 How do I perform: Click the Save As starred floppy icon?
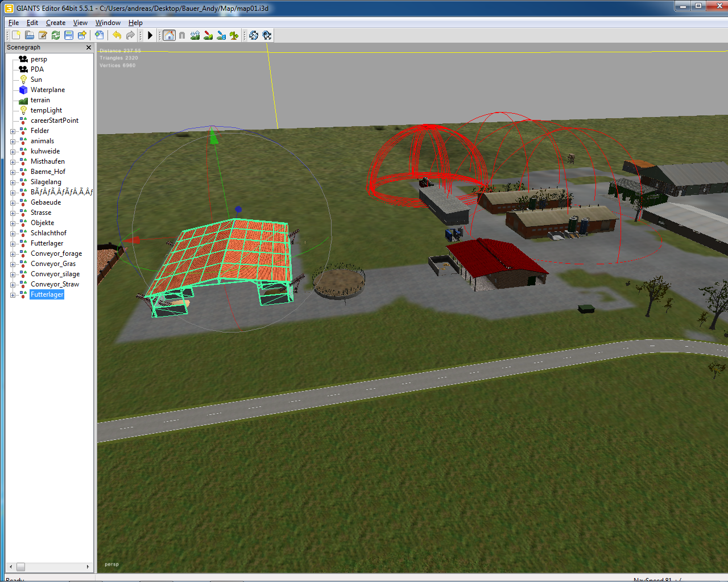pos(82,35)
